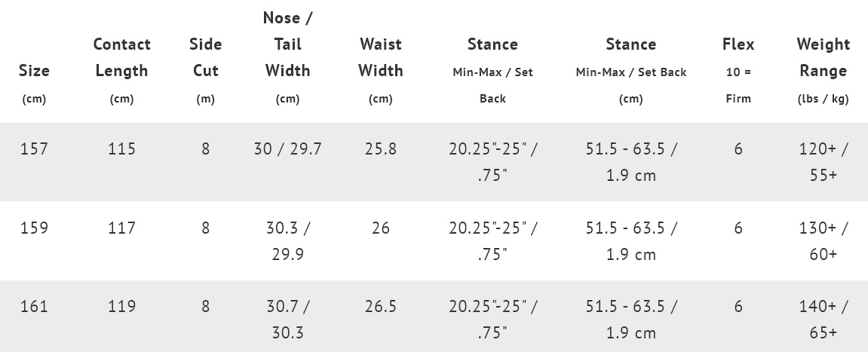Click the 117 contact length value
Image resolution: width=868 pixels, height=352 pixels.
coord(121,228)
